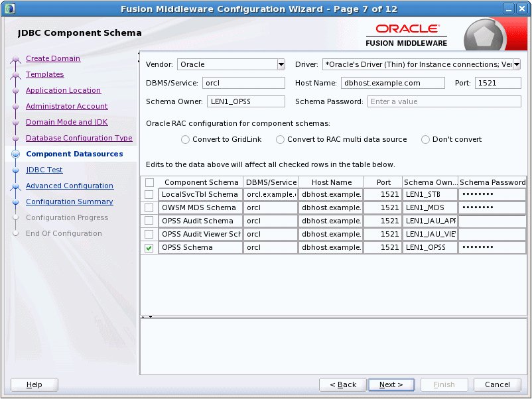Click the LEN1_OPSS cell in the table
Screen dimensions: 532x399
pyautogui.click(x=431, y=247)
